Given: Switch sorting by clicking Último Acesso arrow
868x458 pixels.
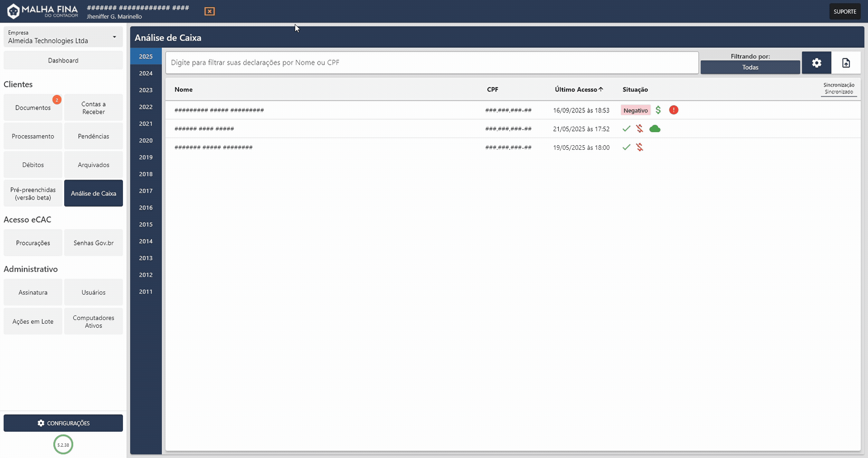Looking at the screenshot, I should [x=601, y=89].
